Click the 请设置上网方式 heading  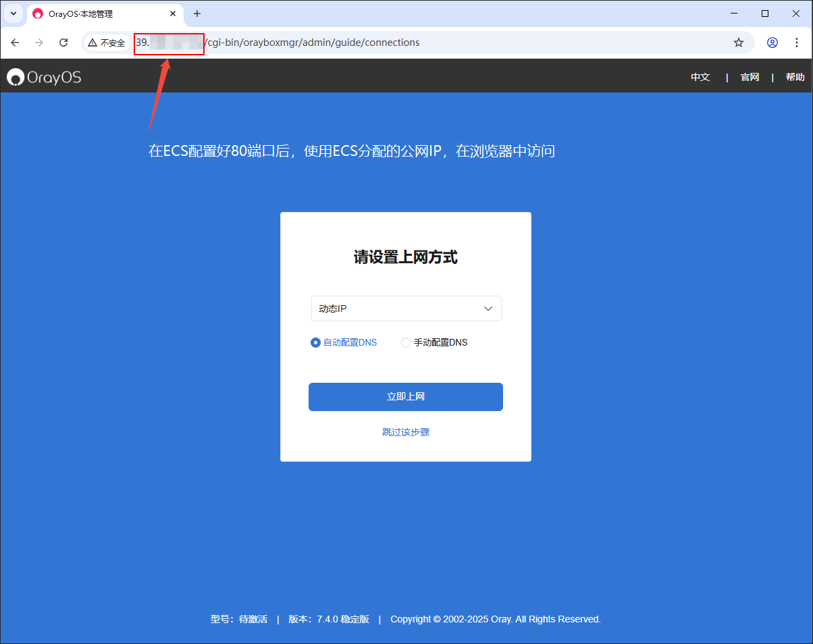[406, 257]
